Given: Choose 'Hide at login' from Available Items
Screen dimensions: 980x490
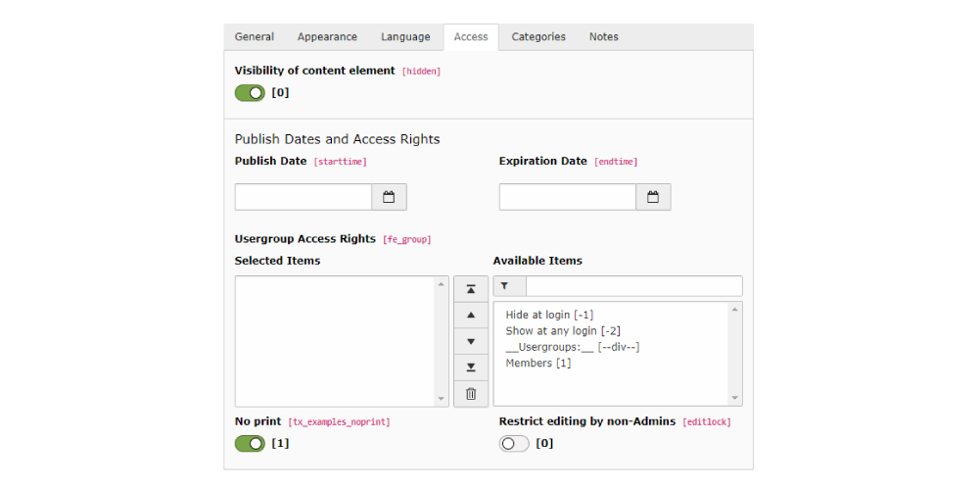Looking at the screenshot, I should pos(549,315).
